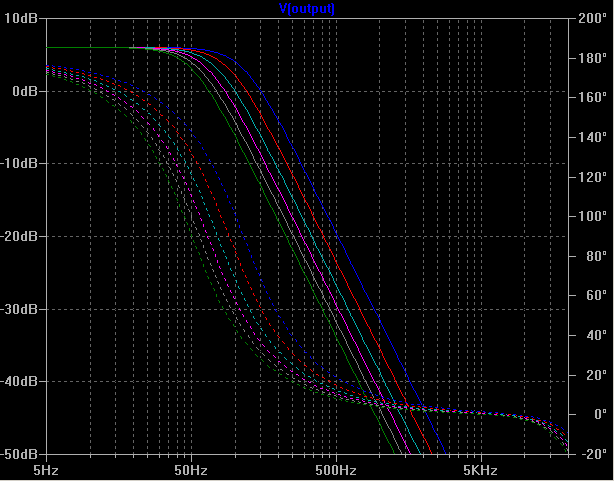Click the 60° phase axis label
614x481 pixels.
click(596, 296)
